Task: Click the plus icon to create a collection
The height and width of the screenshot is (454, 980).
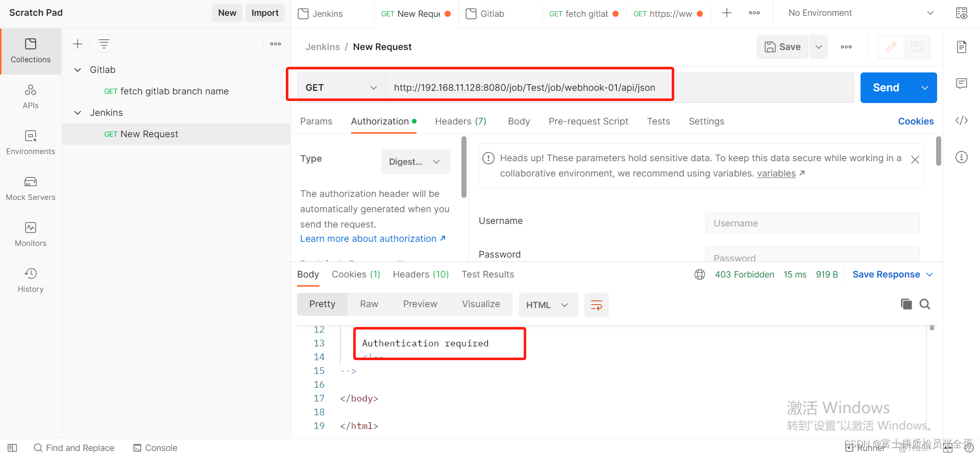Action: [x=78, y=44]
